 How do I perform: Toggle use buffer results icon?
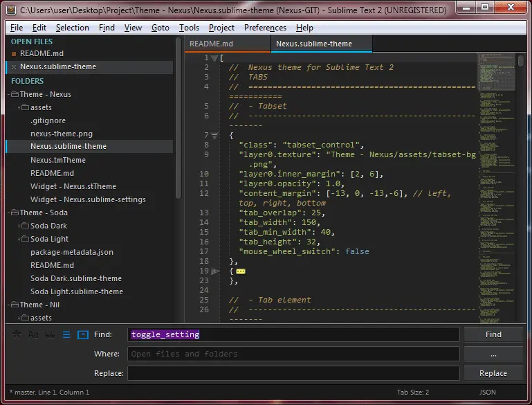83,334
